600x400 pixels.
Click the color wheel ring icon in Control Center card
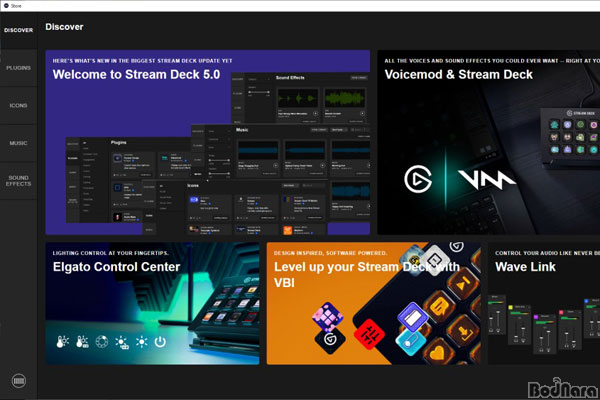[102, 341]
